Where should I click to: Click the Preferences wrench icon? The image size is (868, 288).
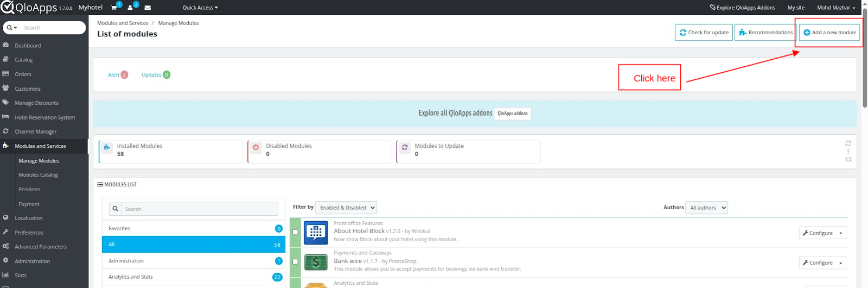pos(5,232)
